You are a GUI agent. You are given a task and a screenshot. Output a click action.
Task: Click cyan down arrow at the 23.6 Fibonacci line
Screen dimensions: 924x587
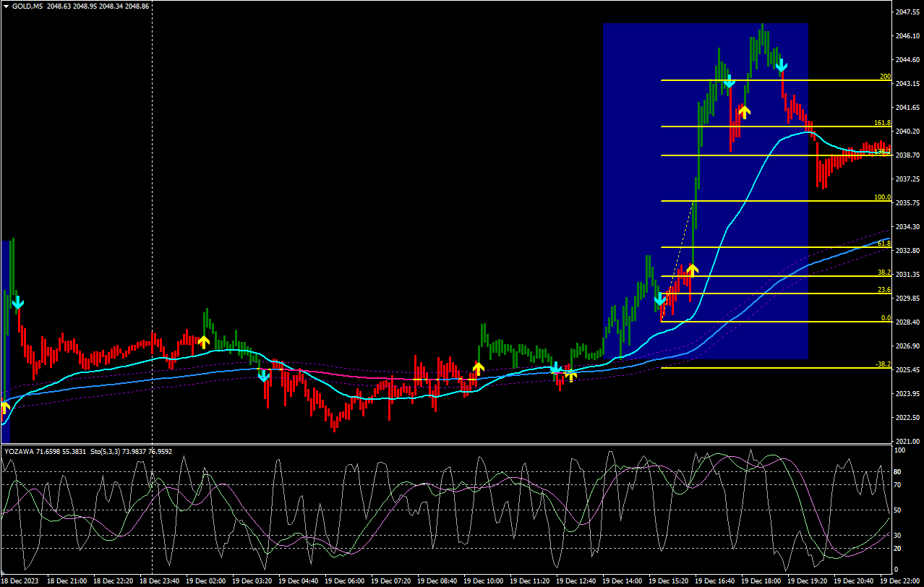click(660, 299)
